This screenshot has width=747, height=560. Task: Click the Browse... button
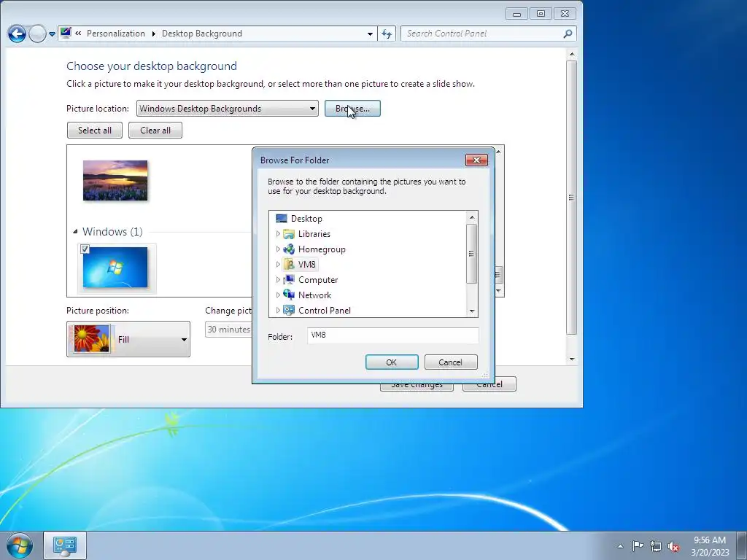[x=352, y=109]
